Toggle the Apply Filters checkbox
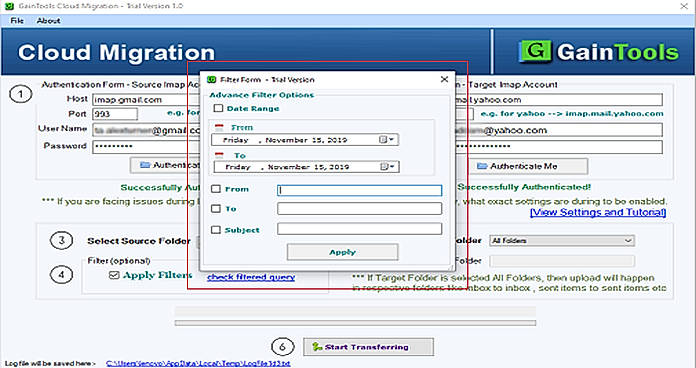The height and width of the screenshot is (368, 696). 114,275
